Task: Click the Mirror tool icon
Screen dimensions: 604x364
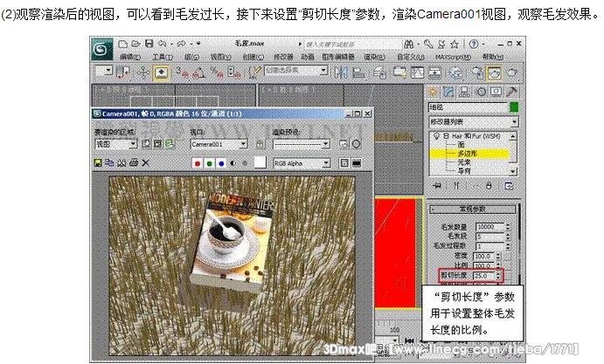Action: (341, 72)
